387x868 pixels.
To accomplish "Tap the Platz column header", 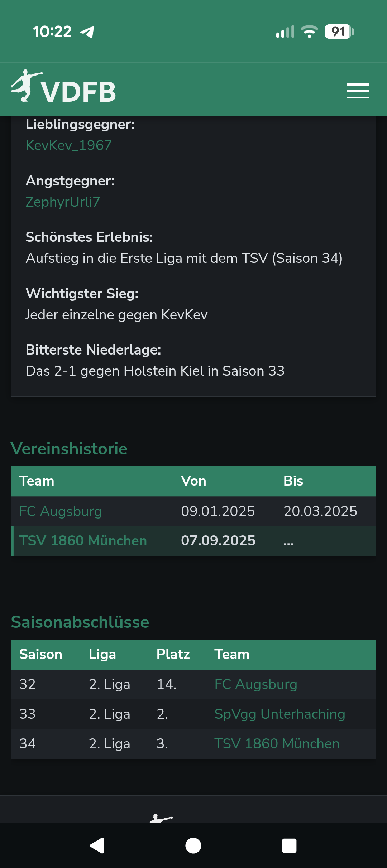I will pyautogui.click(x=173, y=654).
